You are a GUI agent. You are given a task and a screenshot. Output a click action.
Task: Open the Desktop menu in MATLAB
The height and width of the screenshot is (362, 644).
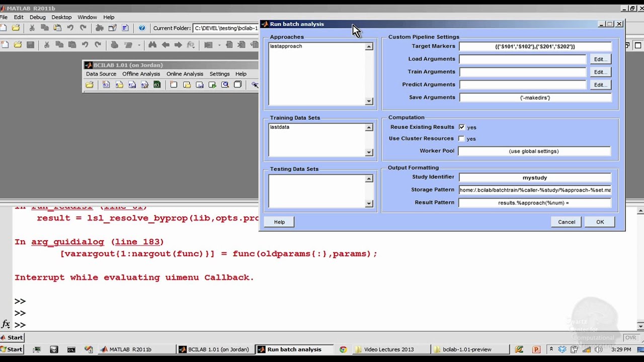point(61,17)
